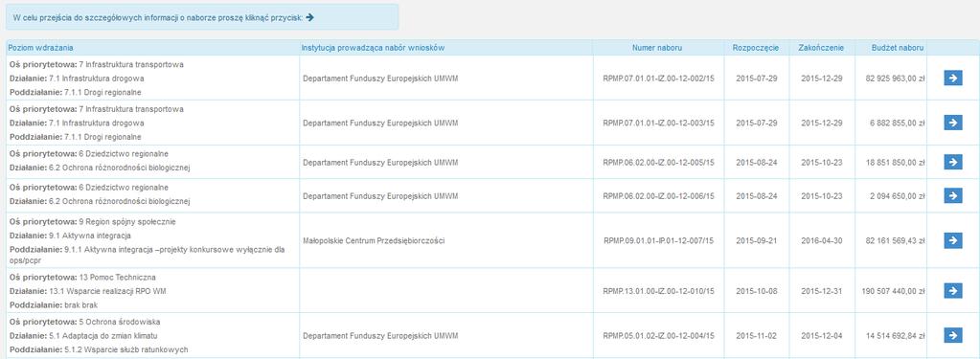The height and width of the screenshot is (359, 980).
Task: Click the budget 190 507 440,00 zł
Action: 893,291
